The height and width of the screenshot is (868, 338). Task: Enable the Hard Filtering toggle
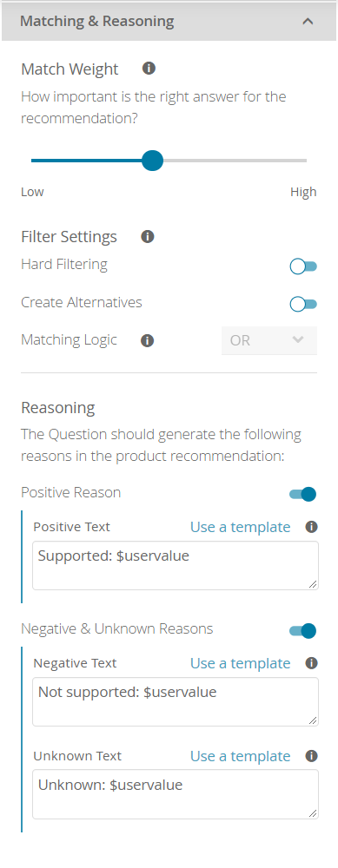(x=303, y=266)
